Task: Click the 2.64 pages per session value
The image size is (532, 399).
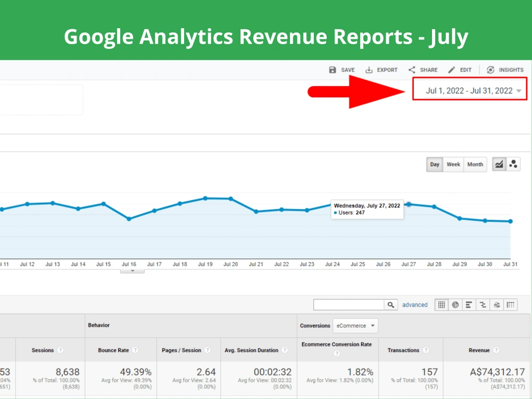Action: tap(206, 372)
